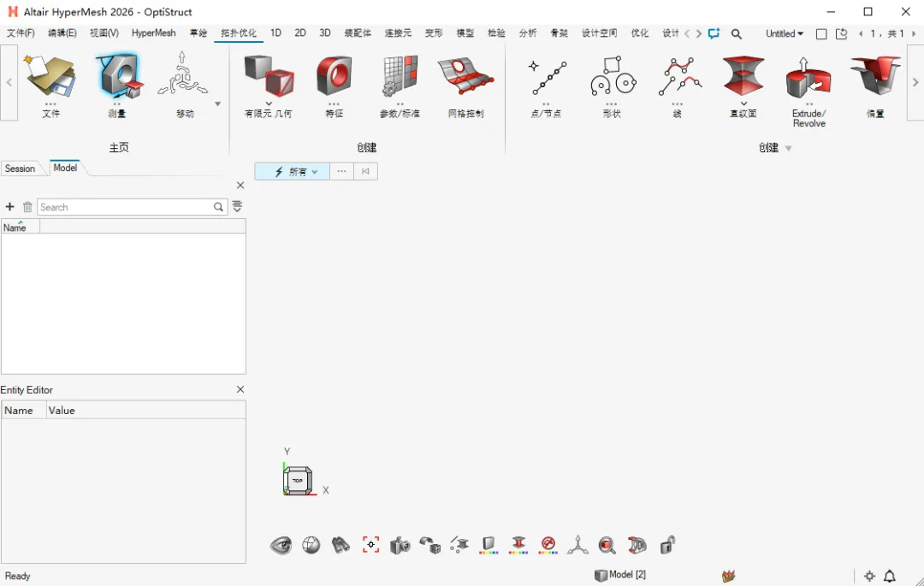Open the 2D ribbon tab
The height and width of the screenshot is (586, 924).
300,33
